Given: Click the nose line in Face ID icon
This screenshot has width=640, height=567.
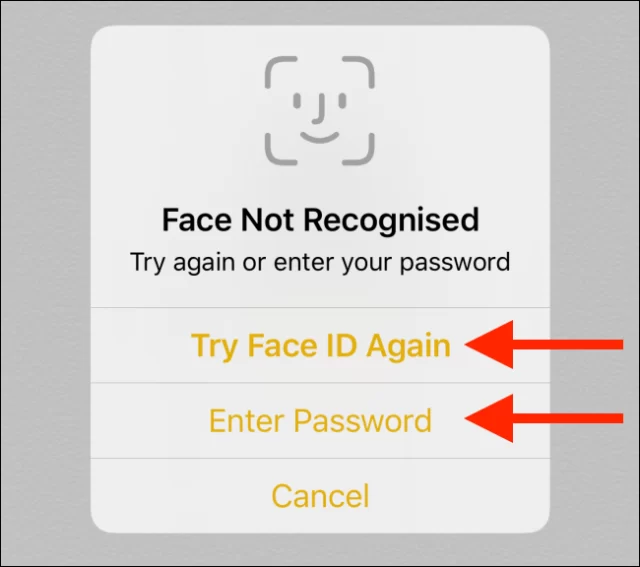Looking at the screenshot, I should tap(320, 109).
